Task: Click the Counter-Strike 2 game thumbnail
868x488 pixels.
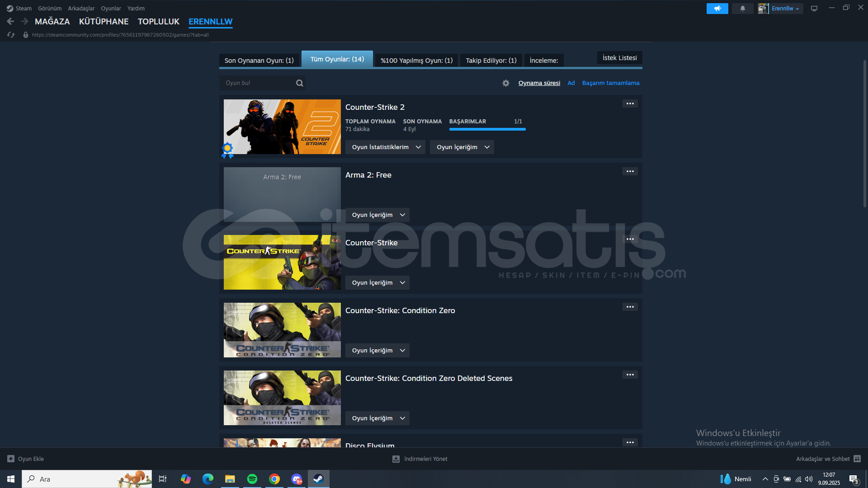Action: click(282, 127)
